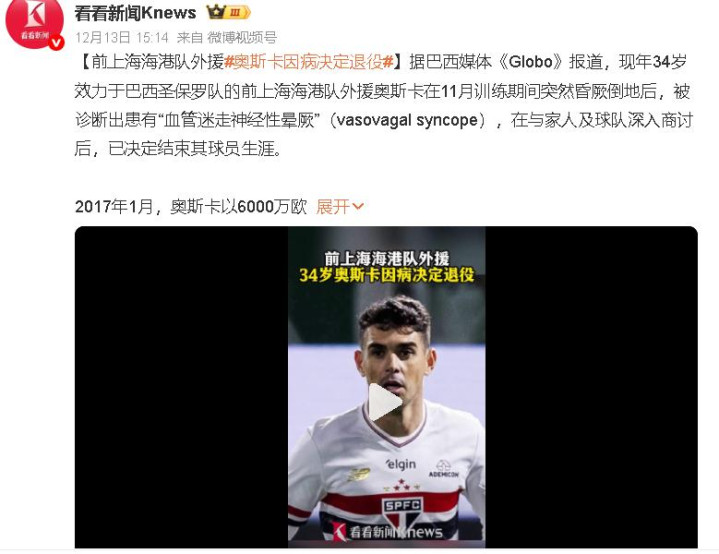The height and width of the screenshot is (554, 719).
Task: Click the ADEMICON logo on the jersey
Action: (x=443, y=469)
